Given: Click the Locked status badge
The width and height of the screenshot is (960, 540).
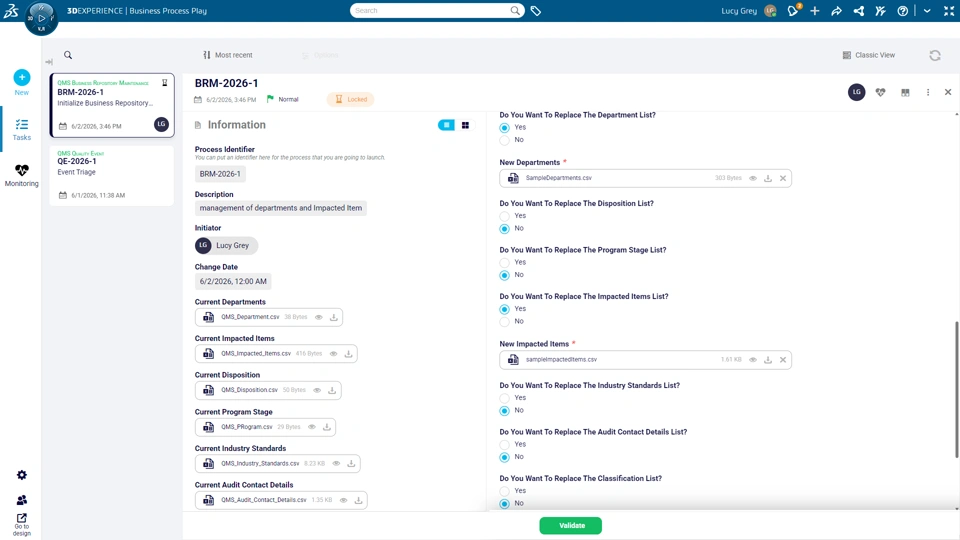Looking at the screenshot, I should click(x=351, y=99).
